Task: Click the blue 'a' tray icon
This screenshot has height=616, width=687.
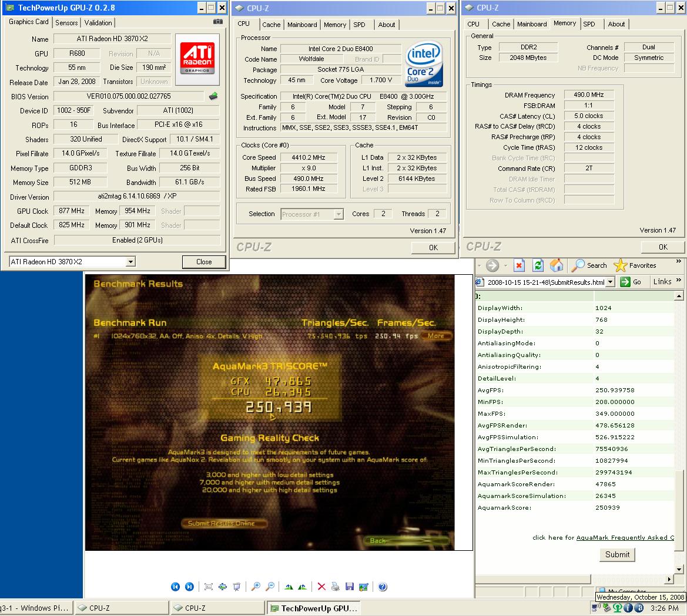Action: 639,608
